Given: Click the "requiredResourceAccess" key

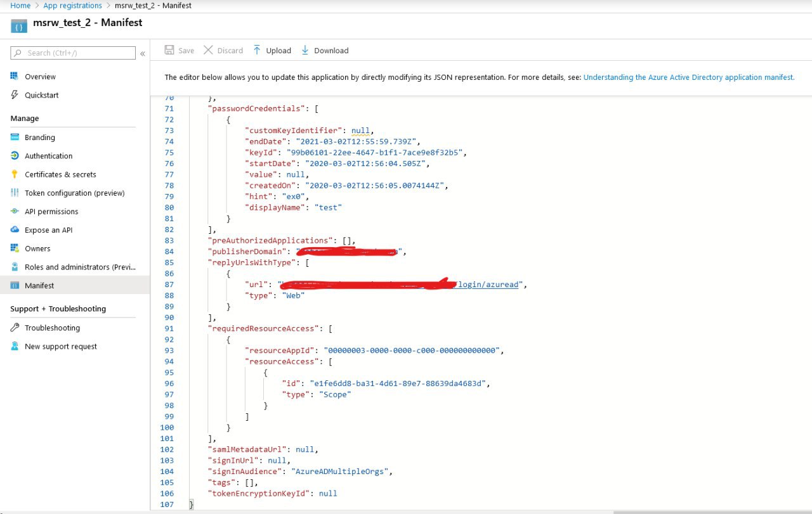Looking at the screenshot, I should (263, 329).
